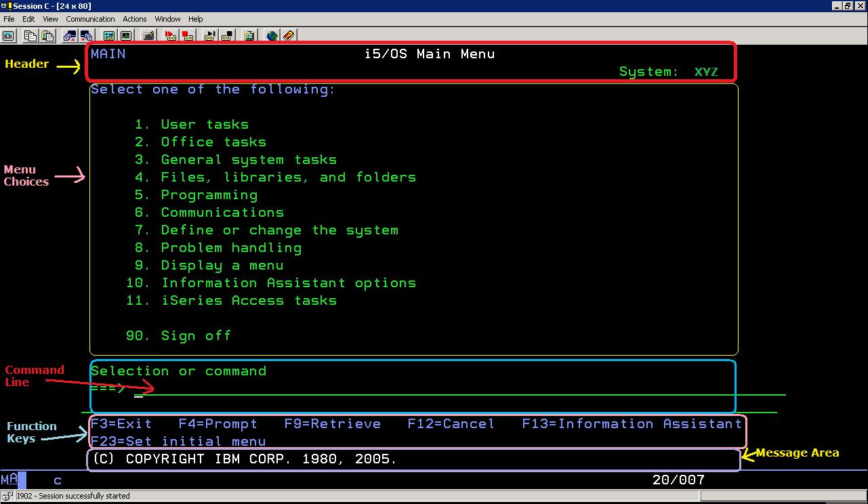This screenshot has width=868, height=504.
Task: Click the help book toolbar icon
Action: (x=289, y=36)
